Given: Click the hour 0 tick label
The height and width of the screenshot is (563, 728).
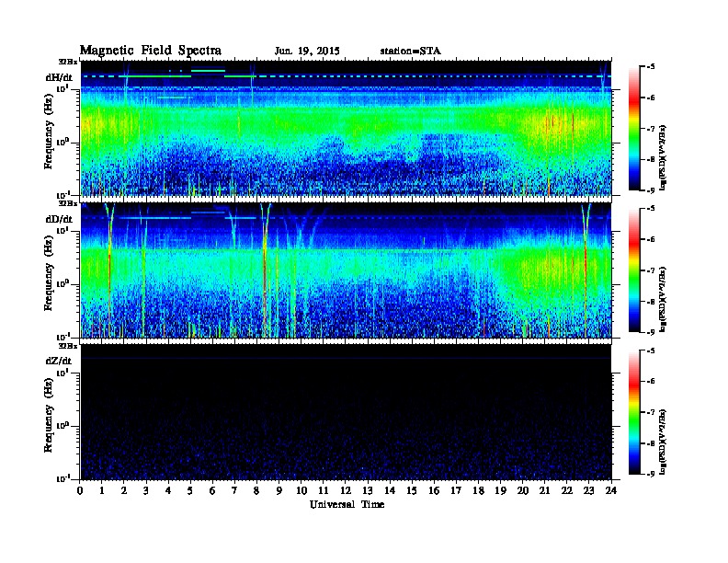Looking at the screenshot, I should pos(80,490).
